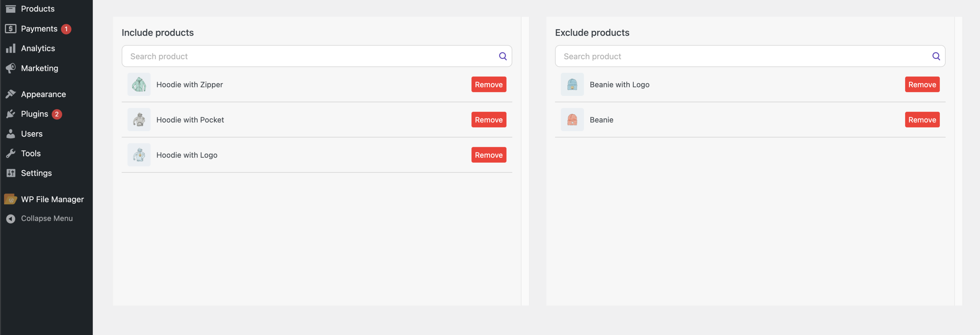980x335 pixels.
Task: Click search magnifier in Include products
Action: point(503,56)
